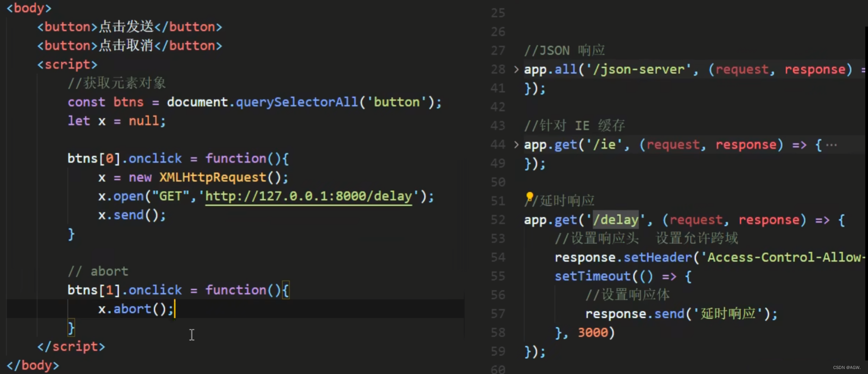Click the //针对 IE 缓存 comment
This screenshot has height=374, width=868.
pos(574,126)
